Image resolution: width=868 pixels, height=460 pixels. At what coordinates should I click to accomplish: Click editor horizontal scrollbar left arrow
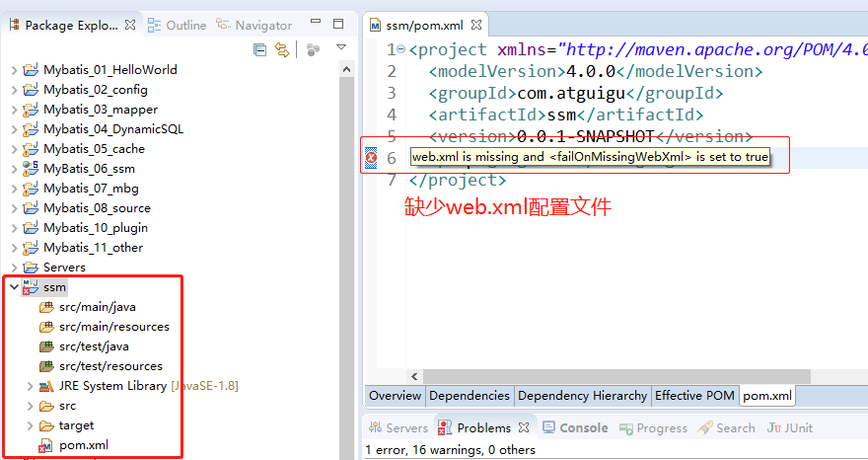click(414, 376)
